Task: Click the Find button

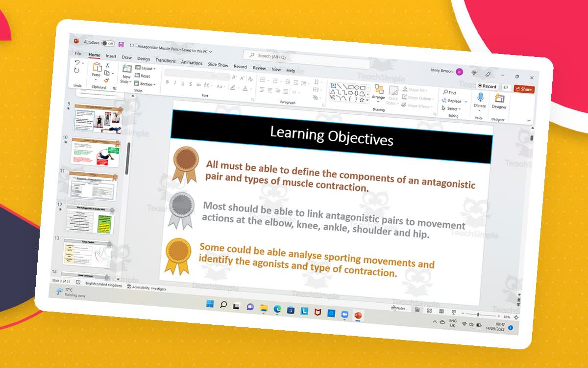Action: click(449, 92)
